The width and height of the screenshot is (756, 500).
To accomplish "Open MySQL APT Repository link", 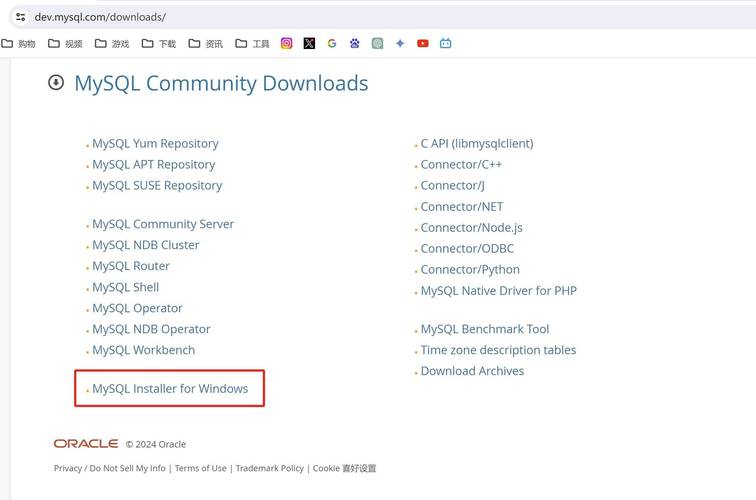I will [154, 164].
